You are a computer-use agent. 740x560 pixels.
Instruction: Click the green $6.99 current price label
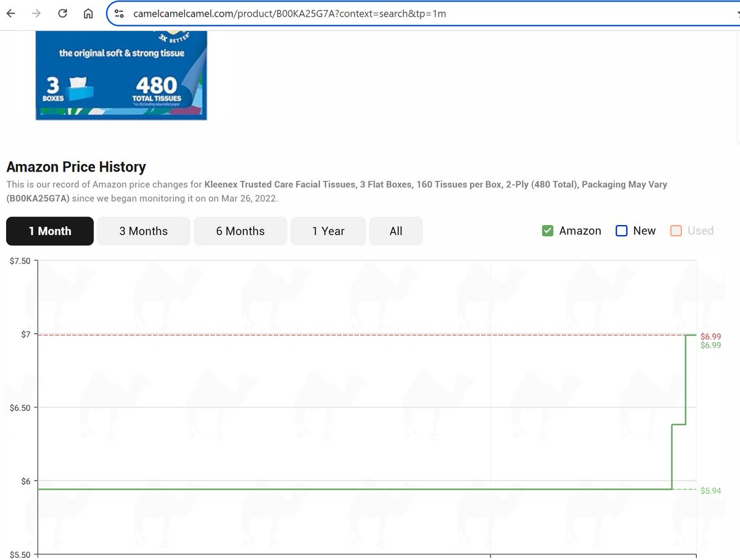tap(710, 345)
